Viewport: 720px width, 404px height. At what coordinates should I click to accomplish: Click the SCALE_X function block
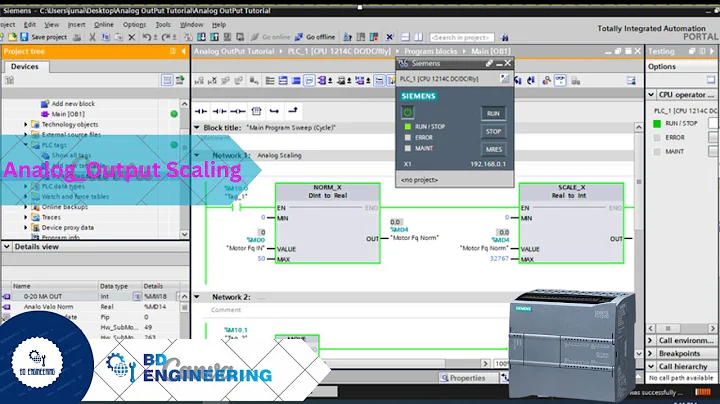point(571,223)
